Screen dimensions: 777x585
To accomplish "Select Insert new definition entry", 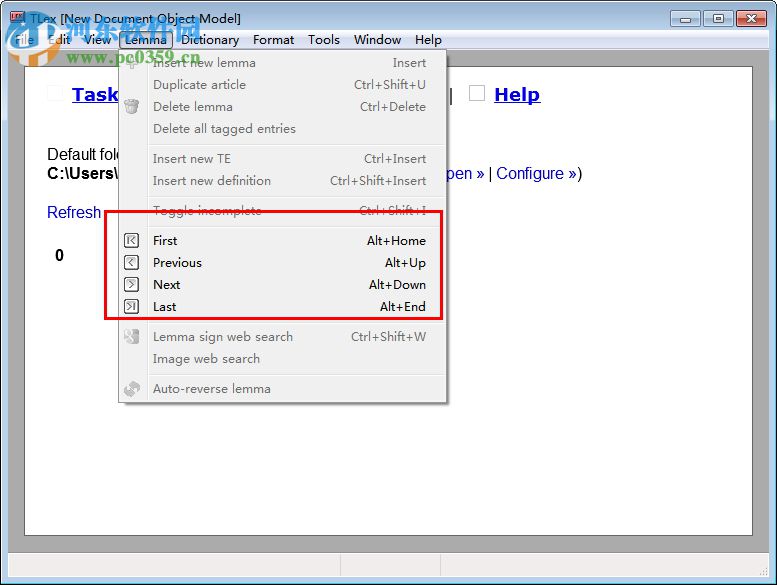I will click(x=282, y=181).
